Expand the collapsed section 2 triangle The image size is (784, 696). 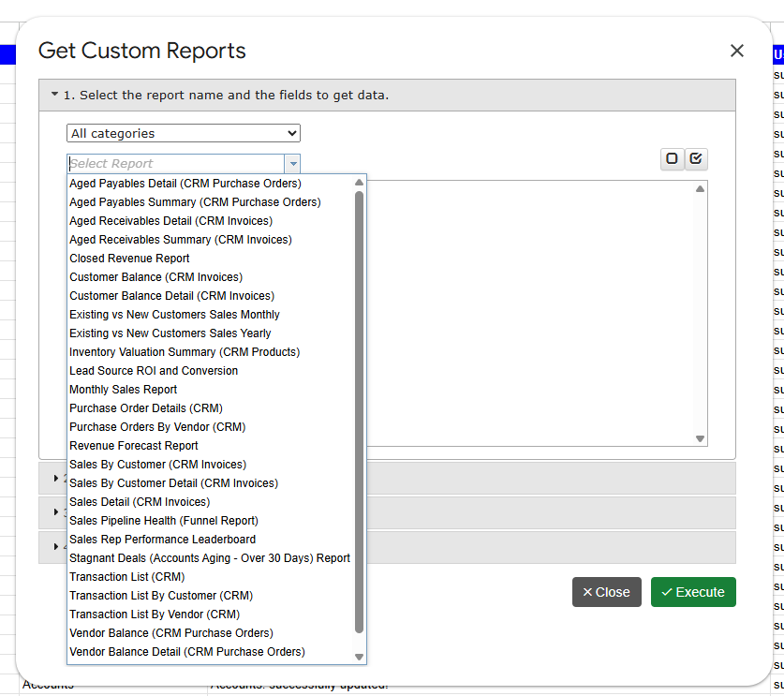point(56,478)
